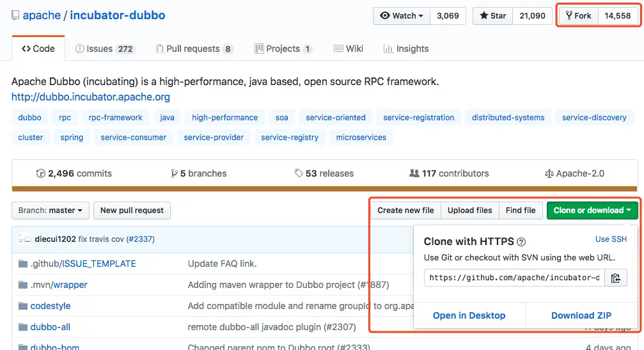
Task: Click the branch icon beside 5 branches
Action: tap(174, 173)
